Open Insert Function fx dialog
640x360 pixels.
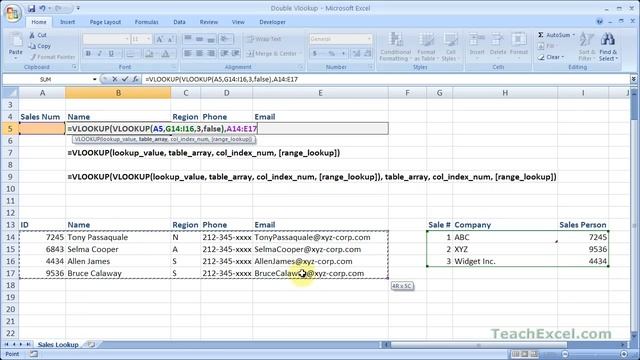135,79
